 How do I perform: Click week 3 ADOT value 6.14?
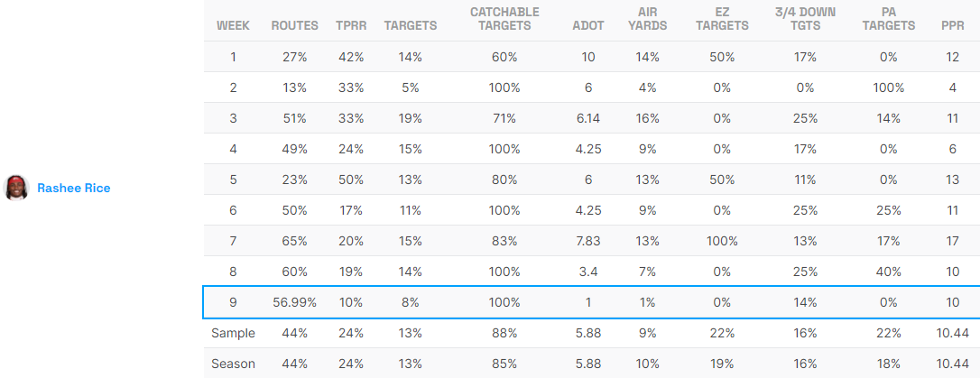pos(588,118)
